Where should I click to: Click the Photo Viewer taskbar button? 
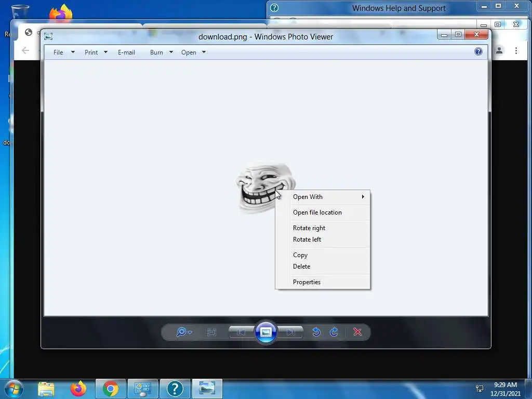click(207, 389)
